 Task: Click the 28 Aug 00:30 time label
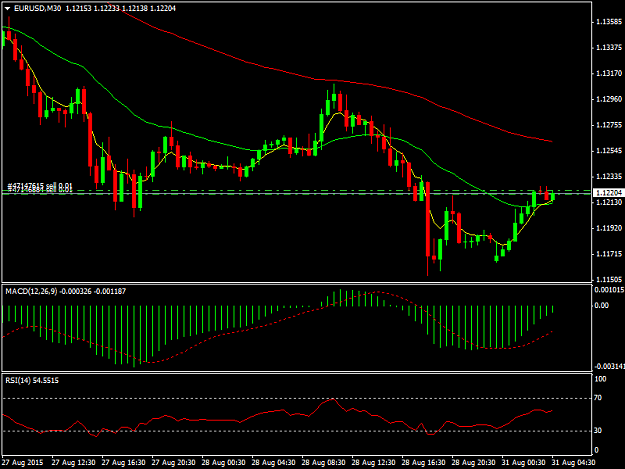(x=223, y=463)
